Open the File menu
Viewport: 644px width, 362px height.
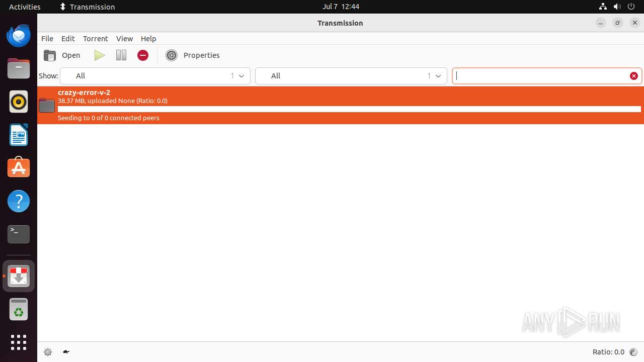pyautogui.click(x=47, y=39)
